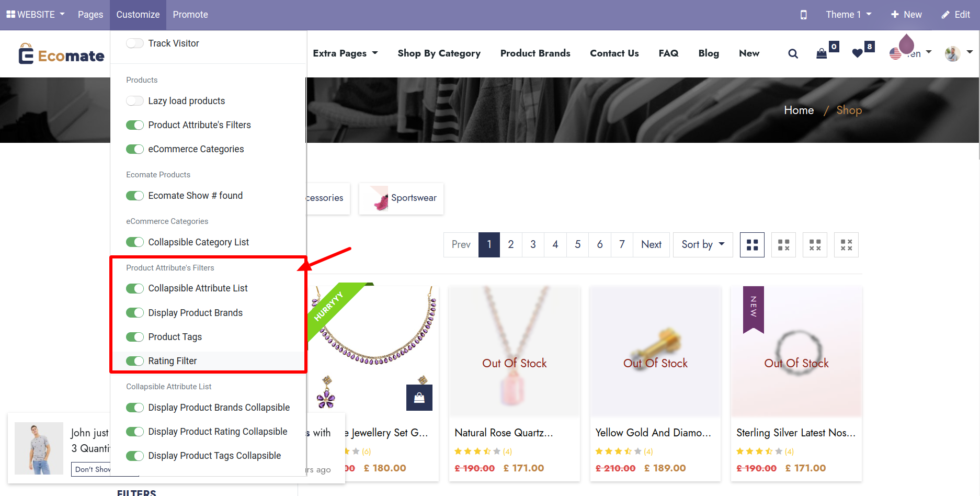
Task: Toggle Ecomate Show # found
Action: [135, 196]
